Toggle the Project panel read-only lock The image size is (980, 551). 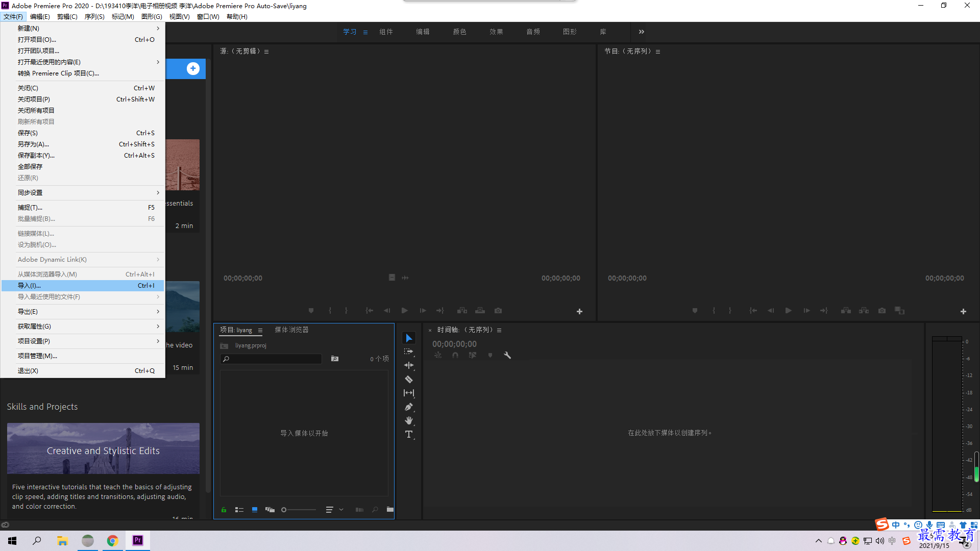coord(224,509)
